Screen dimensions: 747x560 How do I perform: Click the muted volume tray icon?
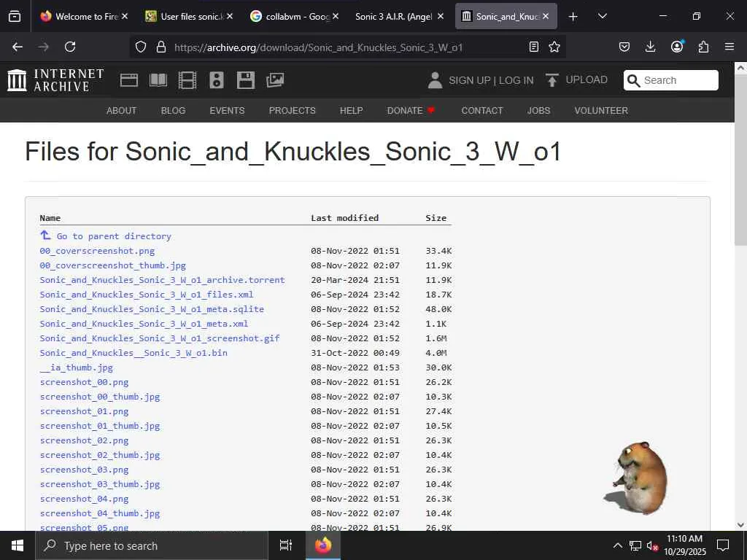[652, 545]
